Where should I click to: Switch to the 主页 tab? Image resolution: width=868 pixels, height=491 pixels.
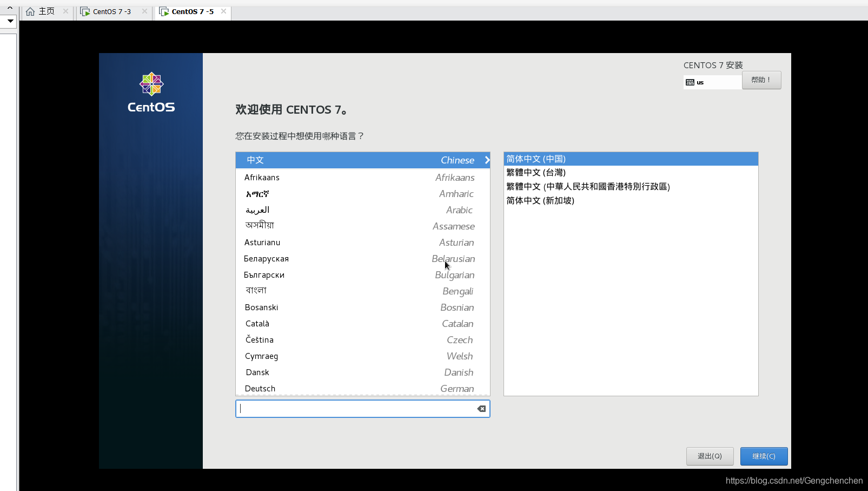pos(47,11)
